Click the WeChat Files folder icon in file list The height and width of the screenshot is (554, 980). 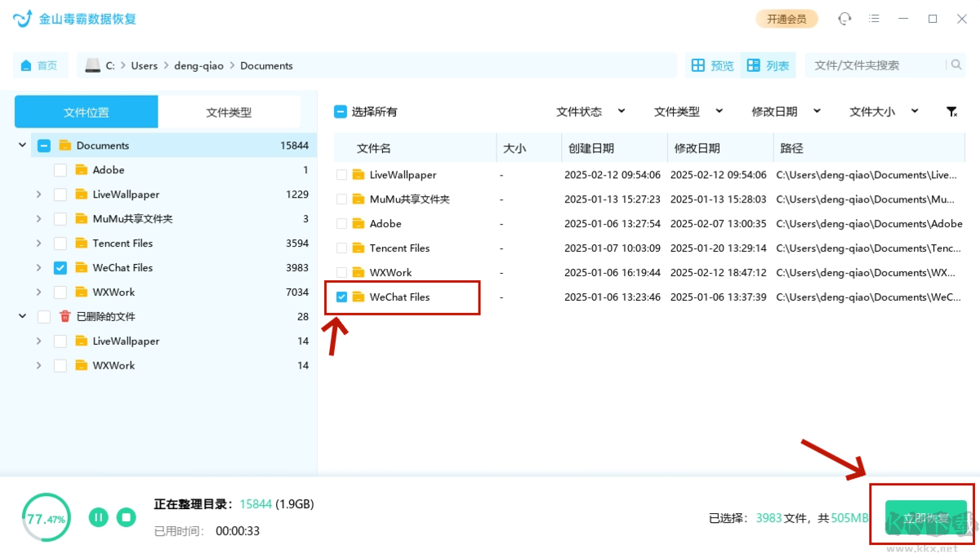[x=358, y=297]
